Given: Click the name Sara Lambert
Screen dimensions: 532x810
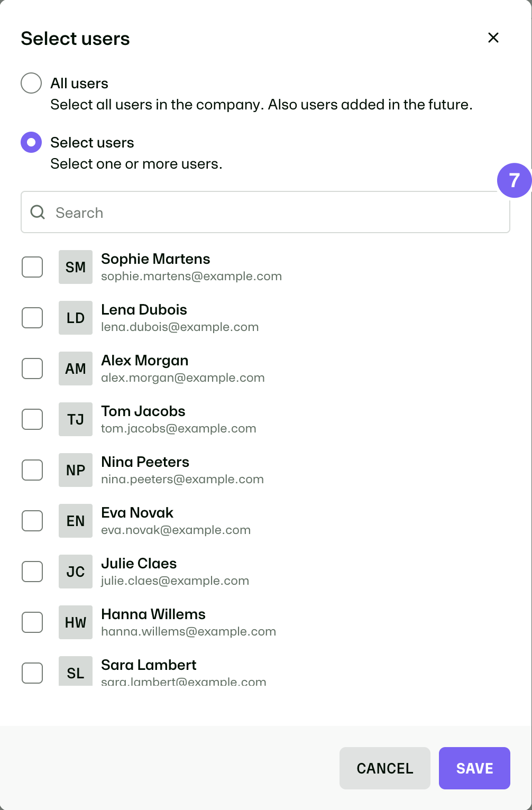Looking at the screenshot, I should pos(149,665).
